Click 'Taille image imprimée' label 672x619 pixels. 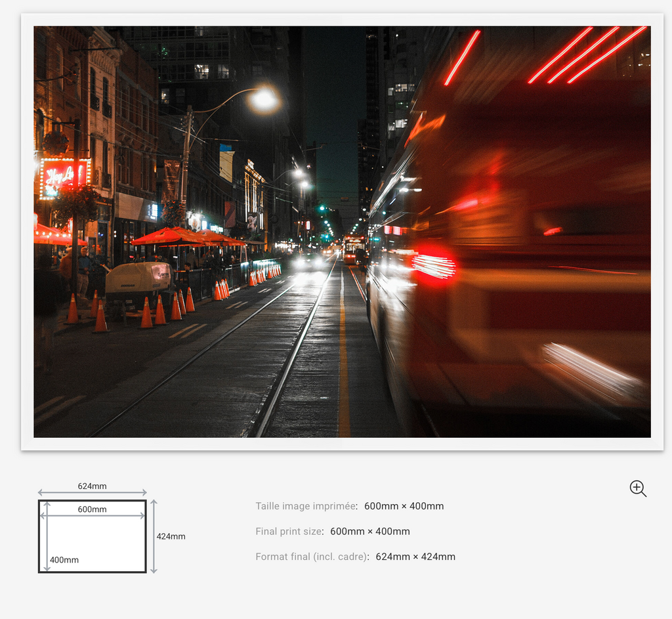tap(306, 506)
